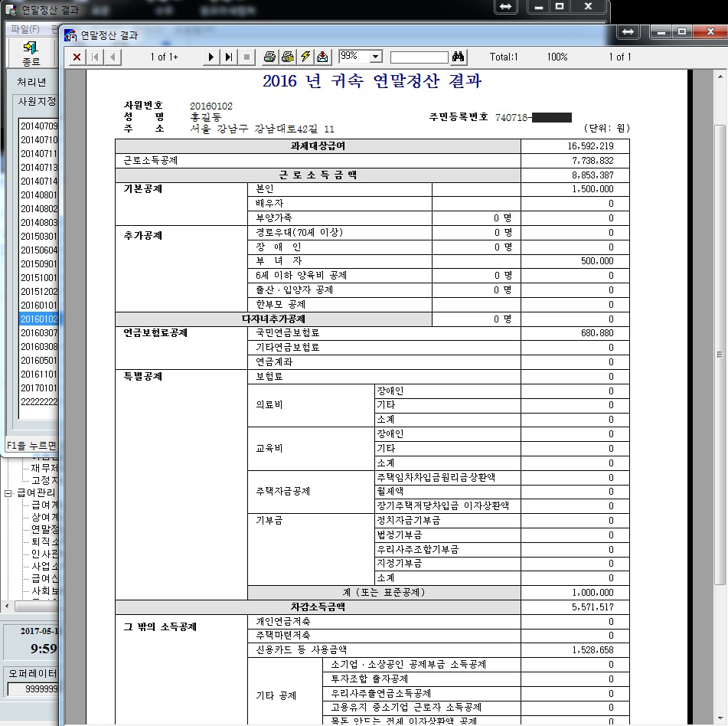Click the binoculars Search text icon
The image size is (728, 726).
tap(459, 57)
